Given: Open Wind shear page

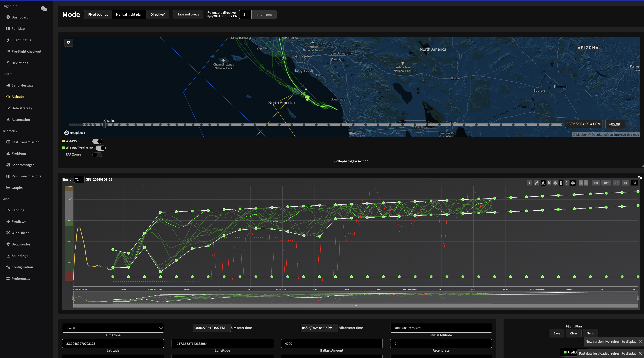Looking at the screenshot, I should point(20,233).
